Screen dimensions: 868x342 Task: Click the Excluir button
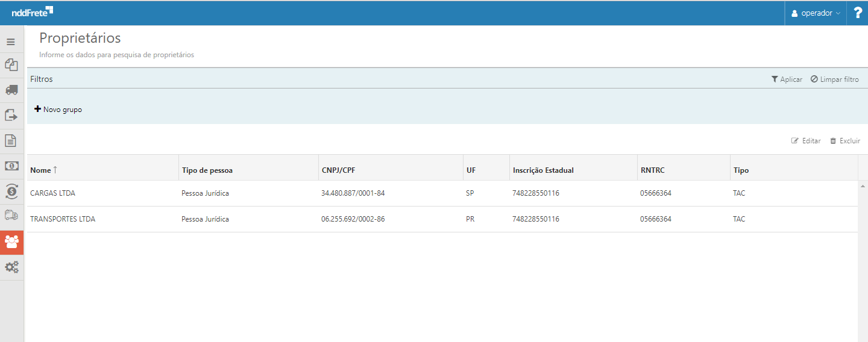click(x=845, y=141)
